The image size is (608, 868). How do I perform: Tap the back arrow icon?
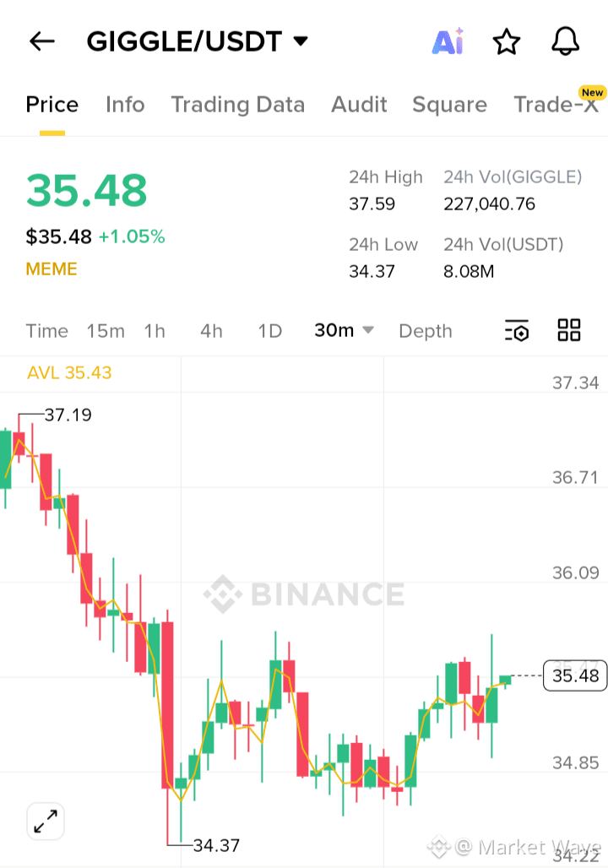pyautogui.click(x=42, y=41)
